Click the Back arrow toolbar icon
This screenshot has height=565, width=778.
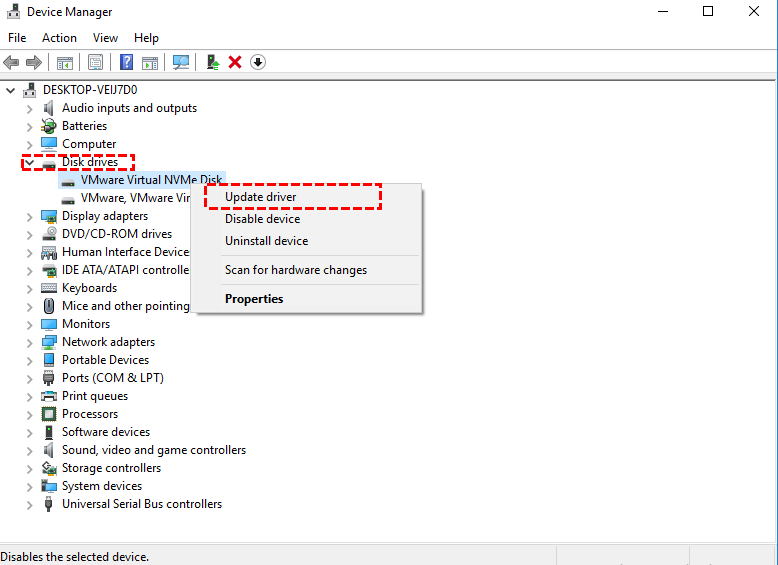pyautogui.click(x=11, y=63)
